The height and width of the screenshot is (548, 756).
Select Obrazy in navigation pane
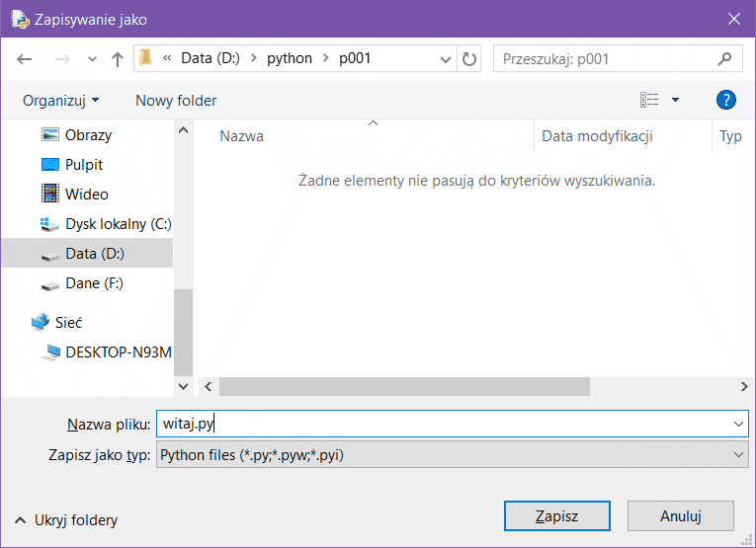[x=88, y=135]
